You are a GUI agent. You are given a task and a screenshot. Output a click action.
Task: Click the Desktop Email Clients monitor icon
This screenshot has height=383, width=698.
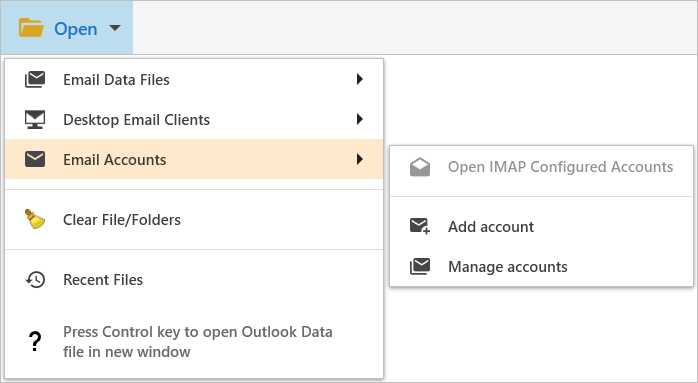point(35,119)
